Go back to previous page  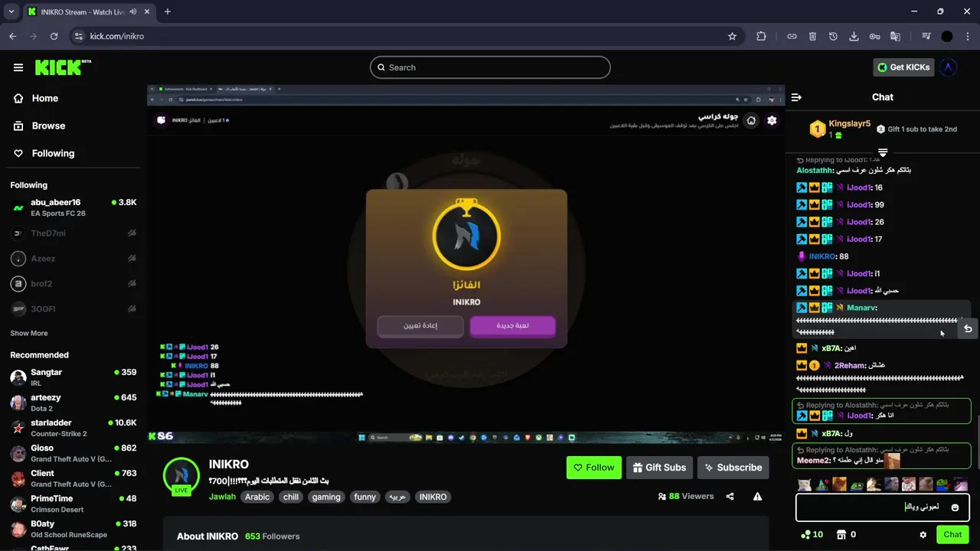[12, 36]
